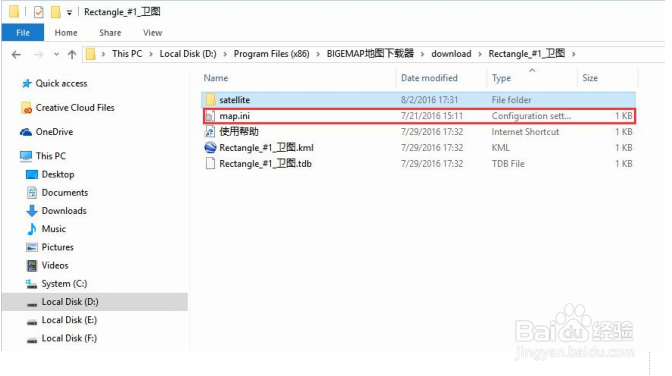Viewport: 672px width, 376px height.
Task: Open Documents in the navigation pane
Action: (65, 193)
